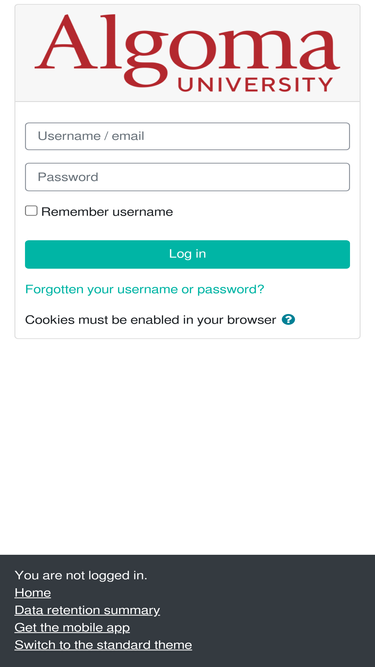
Task: Click the blank white area below the login card
Action: 188,447
